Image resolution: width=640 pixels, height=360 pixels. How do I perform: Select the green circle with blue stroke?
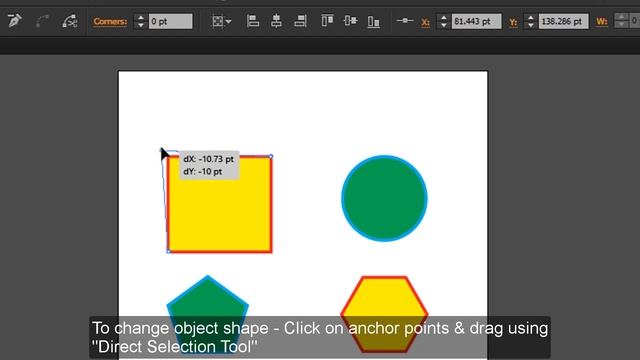pos(384,198)
